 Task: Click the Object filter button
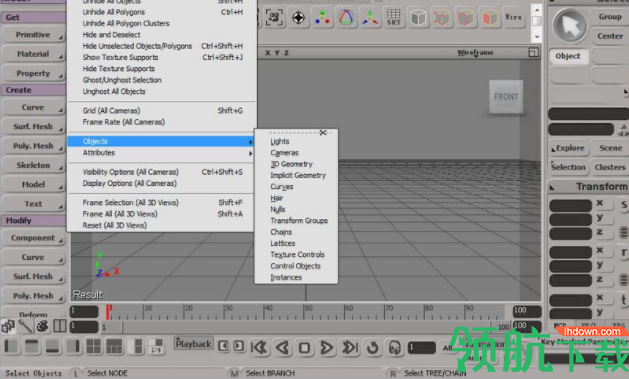[568, 56]
